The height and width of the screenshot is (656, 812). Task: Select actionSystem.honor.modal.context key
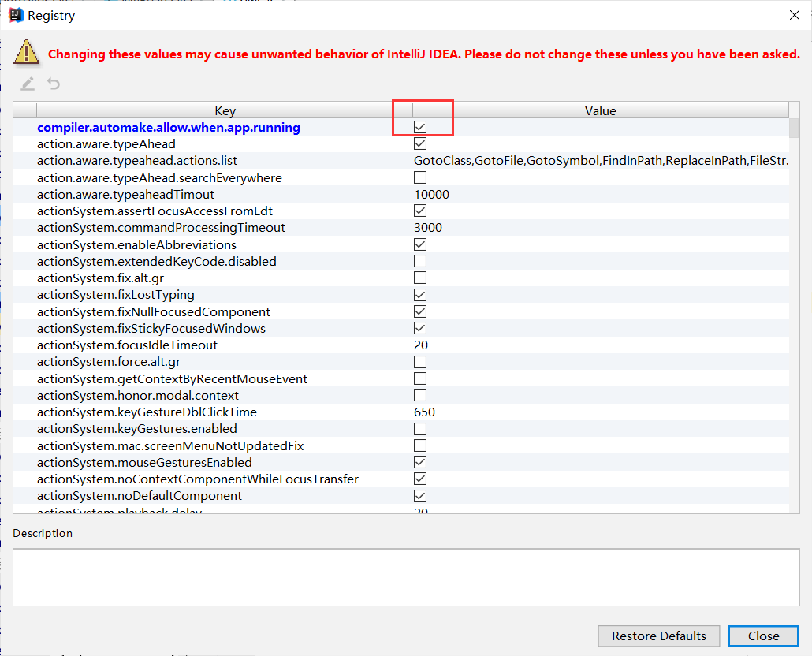click(138, 395)
